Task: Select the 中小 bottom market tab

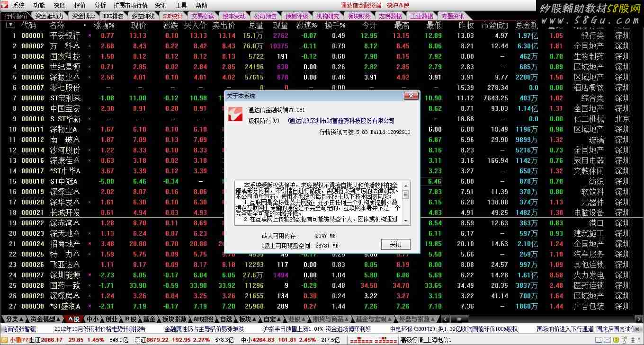Action: (x=92, y=319)
